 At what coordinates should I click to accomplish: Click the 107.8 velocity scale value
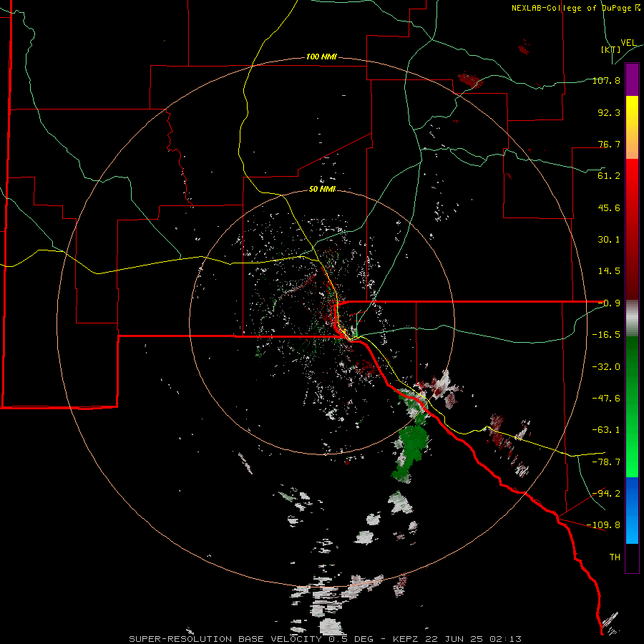[606, 80]
